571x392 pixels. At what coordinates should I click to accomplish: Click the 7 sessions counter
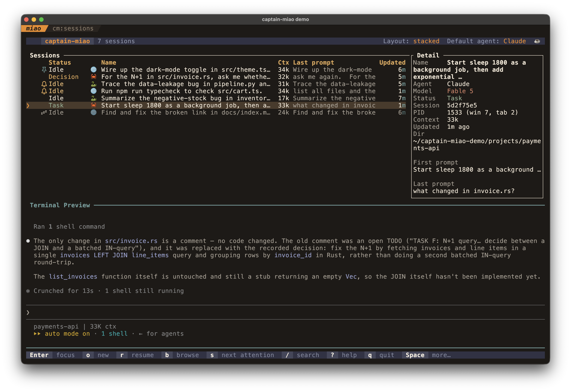[x=116, y=41]
